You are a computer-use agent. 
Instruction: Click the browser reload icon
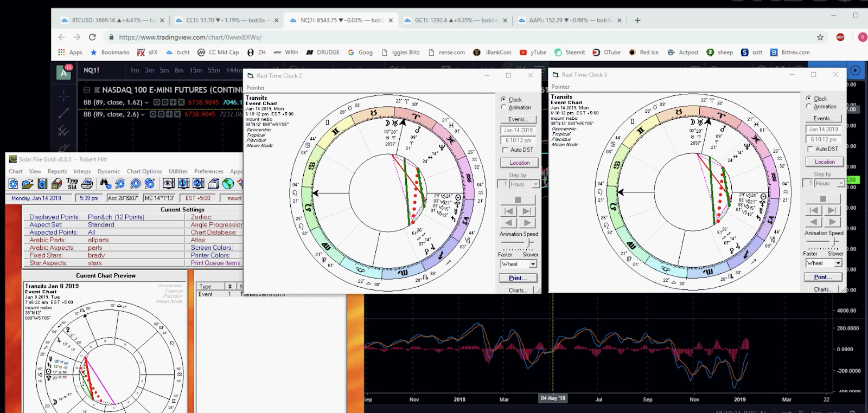pos(92,37)
